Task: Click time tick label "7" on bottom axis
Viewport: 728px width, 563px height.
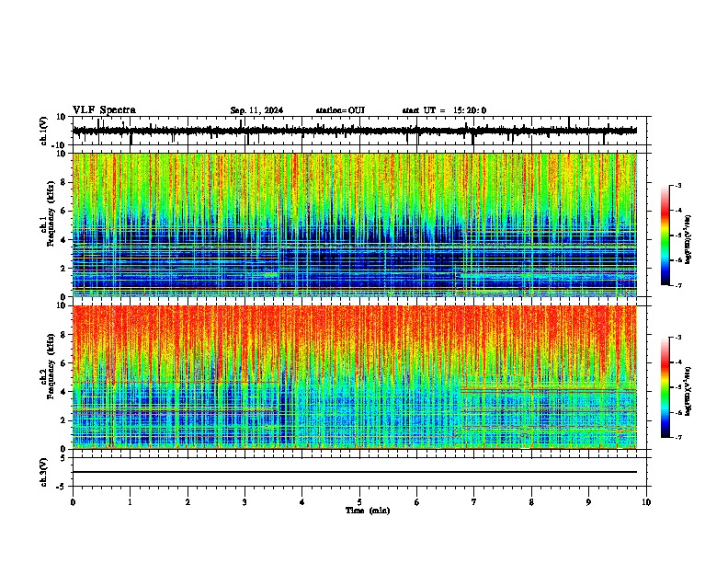Action: point(474,502)
